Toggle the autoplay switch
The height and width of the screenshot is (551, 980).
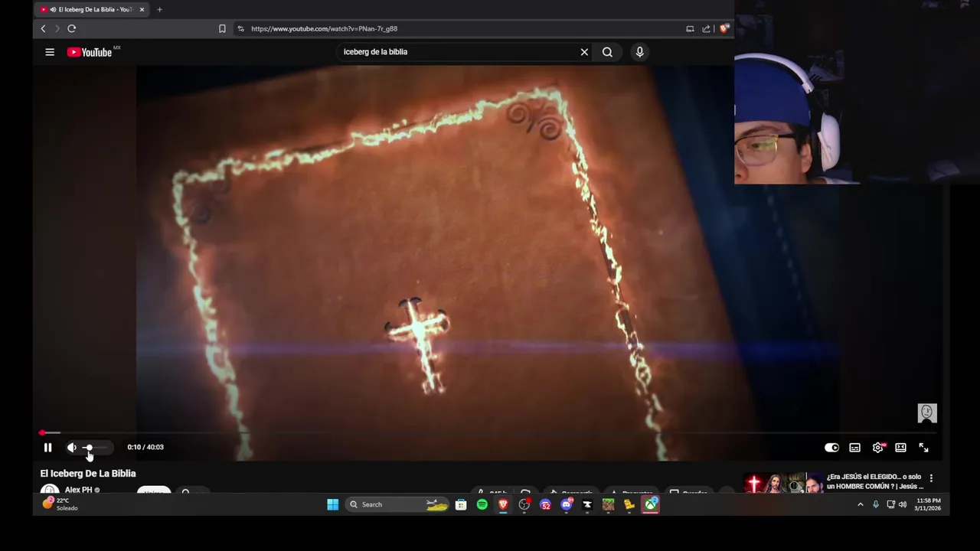[831, 448]
